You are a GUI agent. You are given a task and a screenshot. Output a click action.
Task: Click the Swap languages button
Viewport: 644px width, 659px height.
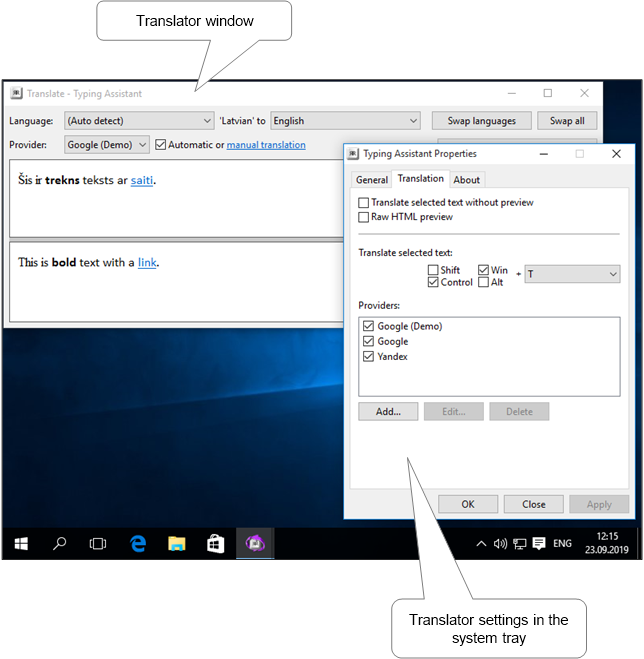482,121
